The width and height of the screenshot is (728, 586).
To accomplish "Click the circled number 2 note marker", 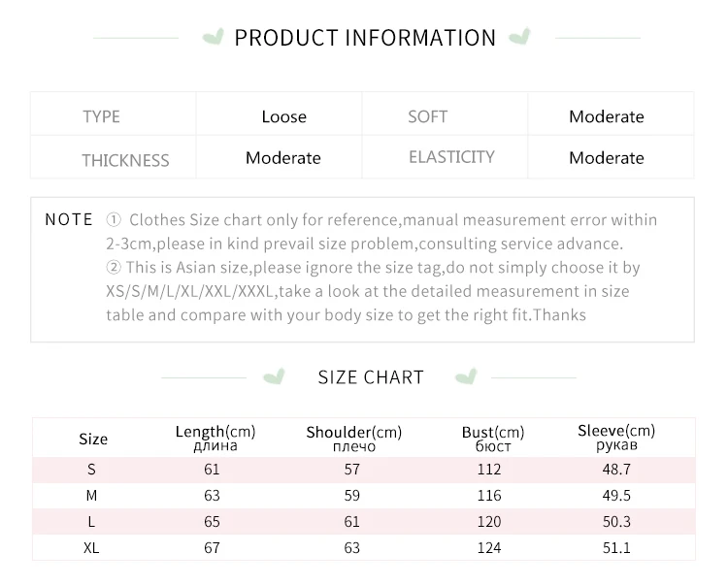I will 114,267.
